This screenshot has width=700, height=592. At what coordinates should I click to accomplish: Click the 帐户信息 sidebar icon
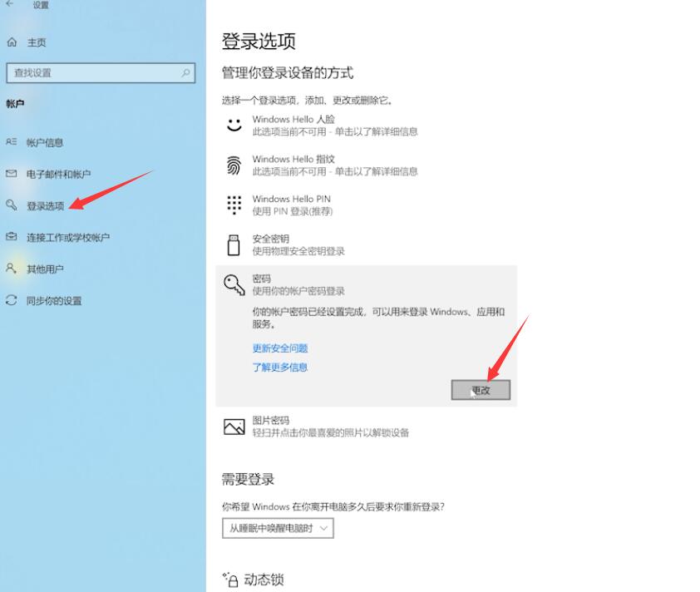[x=11, y=142]
